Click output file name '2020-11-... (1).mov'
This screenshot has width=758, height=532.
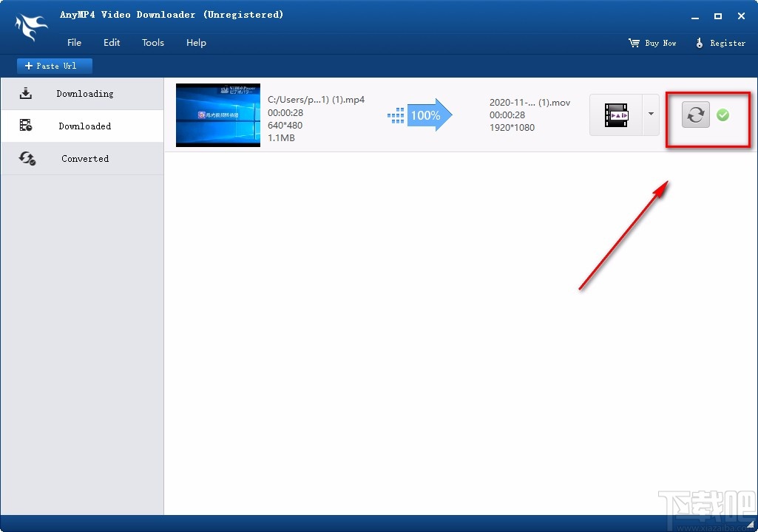click(529, 103)
